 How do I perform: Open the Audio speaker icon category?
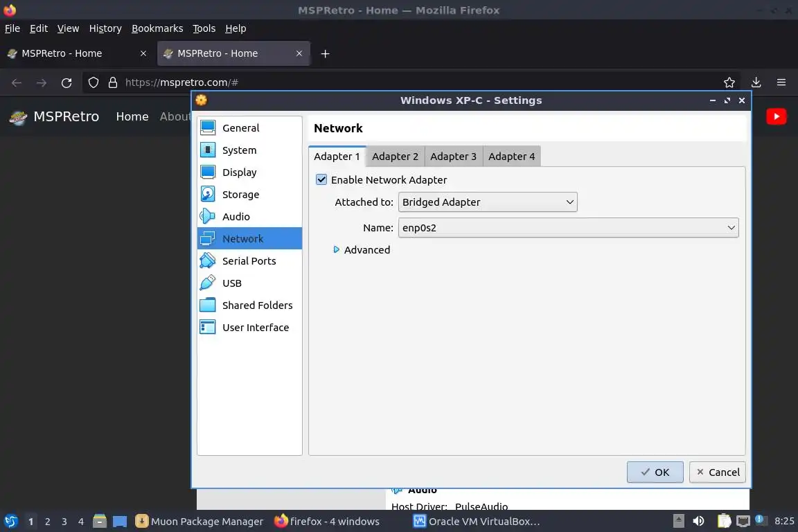pos(208,216)
